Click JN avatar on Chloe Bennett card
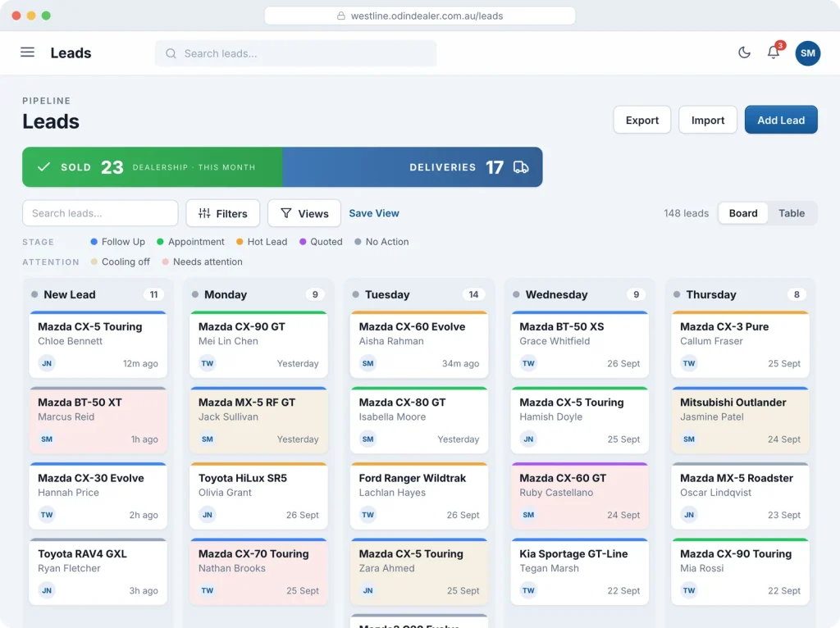 click(47, 363)
